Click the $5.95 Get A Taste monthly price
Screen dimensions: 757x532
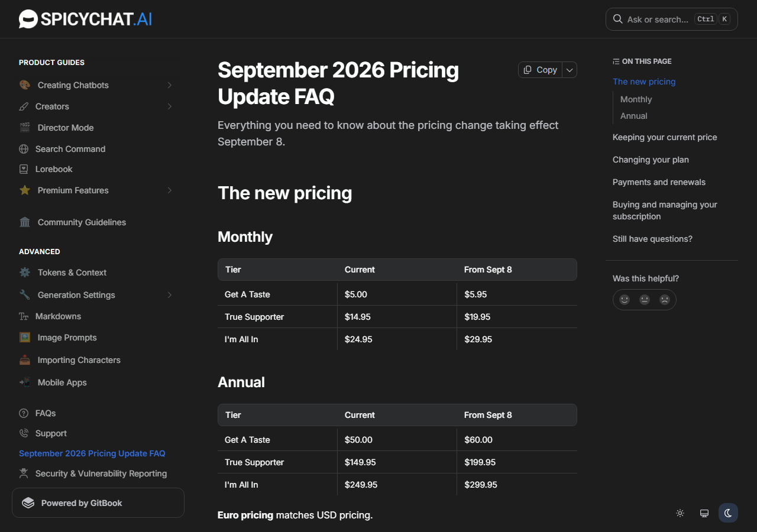[475, 294]
